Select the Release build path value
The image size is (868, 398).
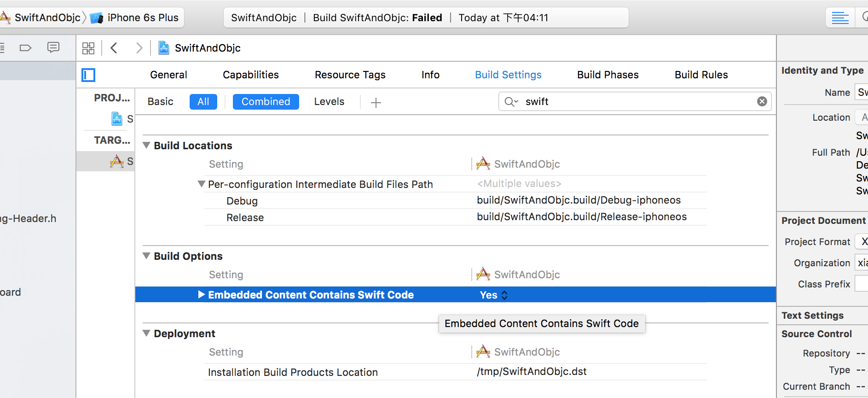tap(582, 217)
